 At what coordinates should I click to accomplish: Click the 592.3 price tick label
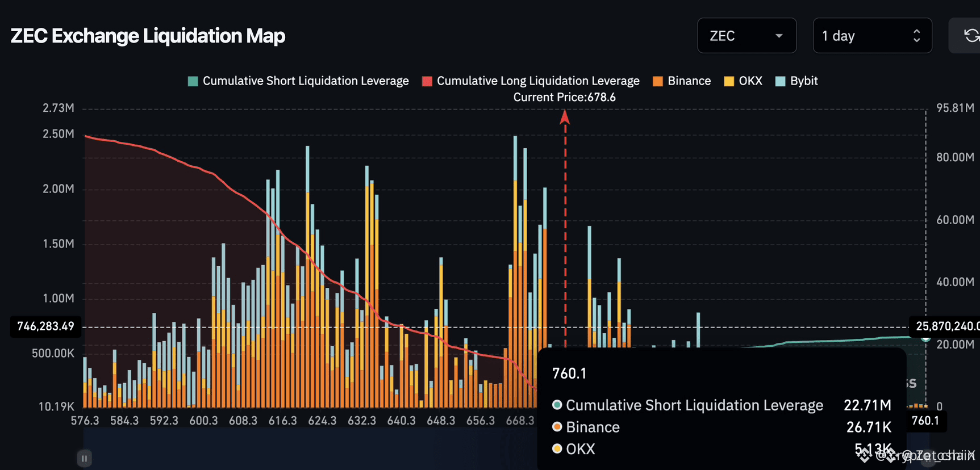click(x=164, y=421)
